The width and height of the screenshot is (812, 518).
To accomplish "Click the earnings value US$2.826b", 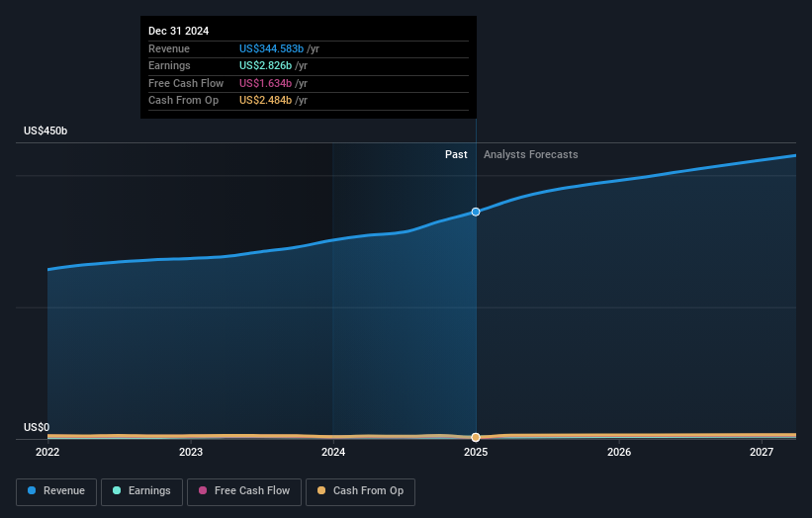I will [x=265, y=65].
